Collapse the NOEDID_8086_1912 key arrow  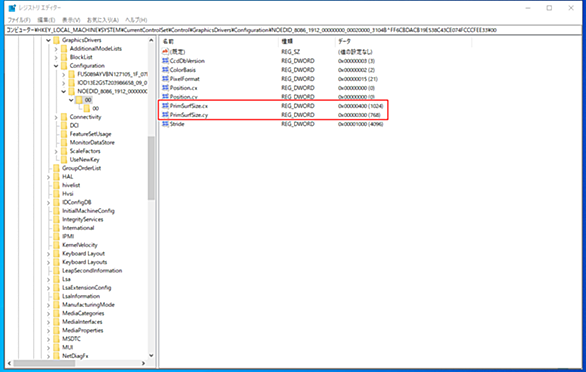pos(64,91)
